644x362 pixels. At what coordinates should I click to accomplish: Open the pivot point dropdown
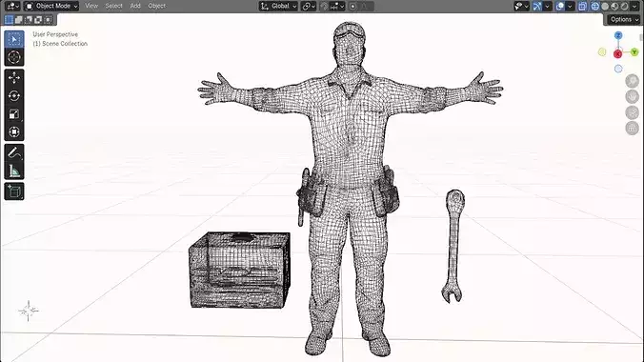coord(308,6)
